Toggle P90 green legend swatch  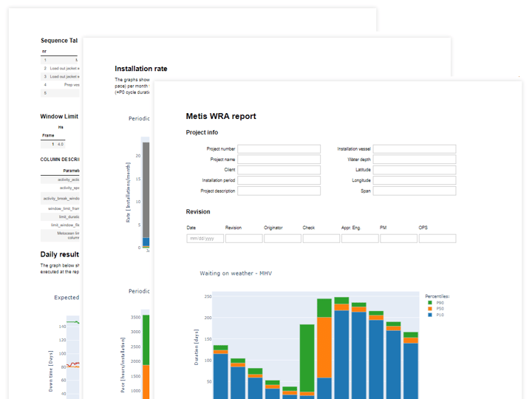coord(430,303)
